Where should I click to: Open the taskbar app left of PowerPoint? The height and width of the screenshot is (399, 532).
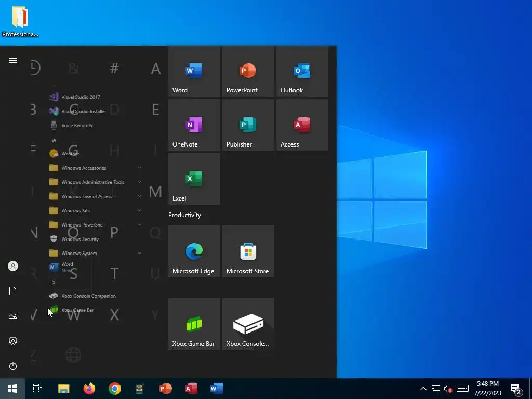pos(140,389)
